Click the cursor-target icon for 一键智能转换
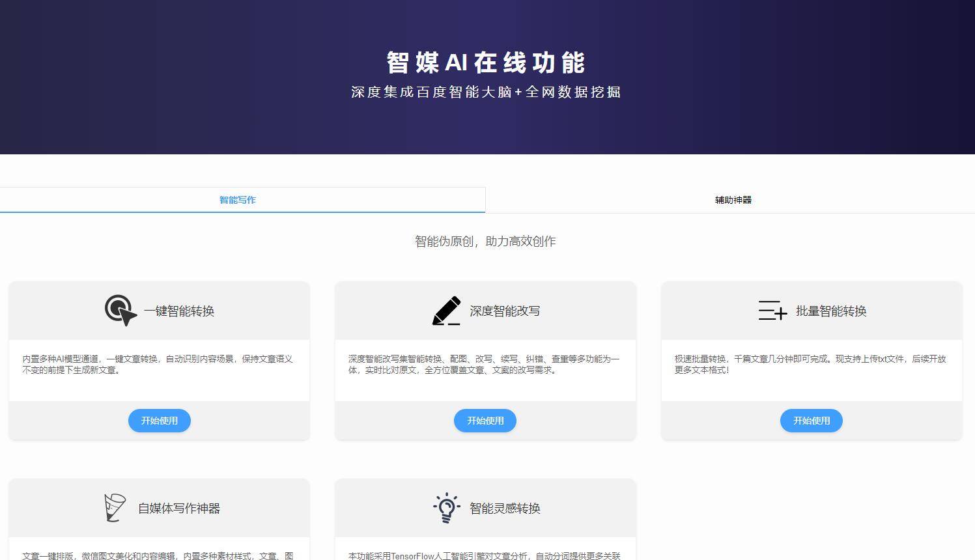The width and height of the screenshot is (975, 560). pyautogui.click(x=120, y=311)
